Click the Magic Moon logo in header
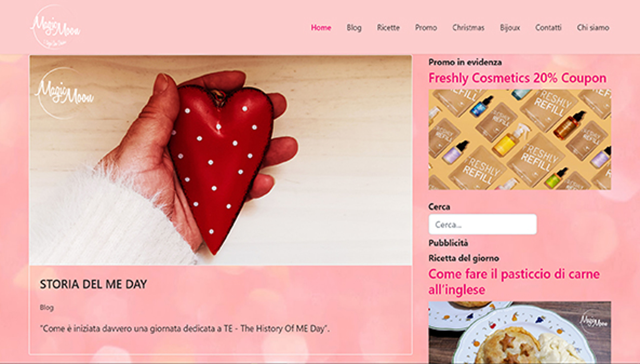This screenshot has height=364, width=640. point(55,27)
